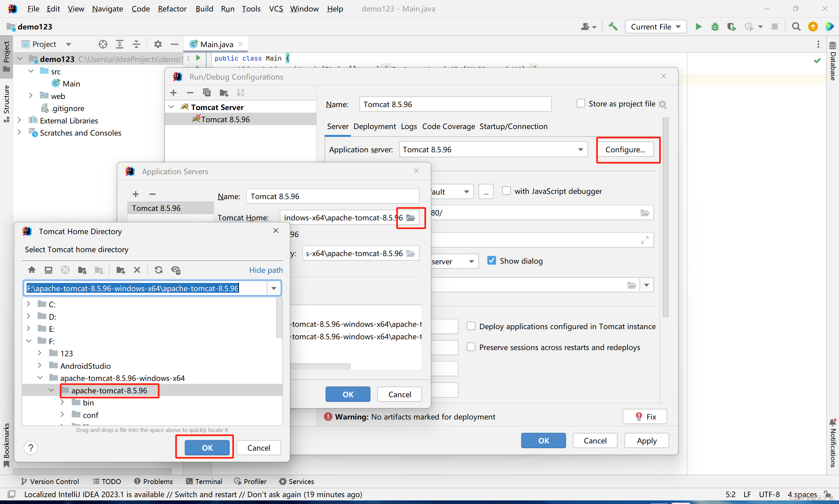Enable with JavaScript debugger checkbox

507,191
